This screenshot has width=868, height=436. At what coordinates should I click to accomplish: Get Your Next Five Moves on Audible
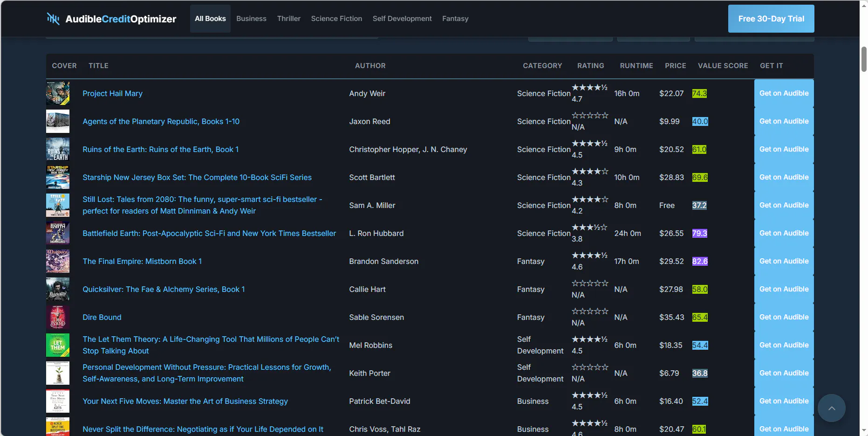coord(784,401)
